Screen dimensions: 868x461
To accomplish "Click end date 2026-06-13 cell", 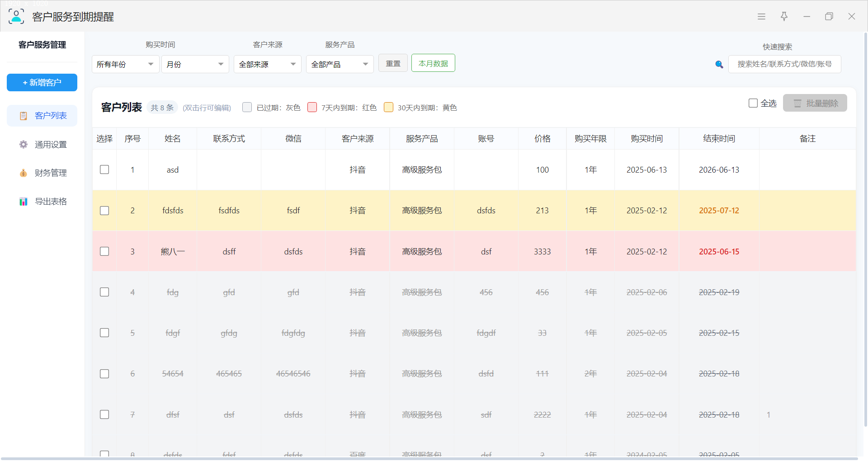I will pos(719,170).
